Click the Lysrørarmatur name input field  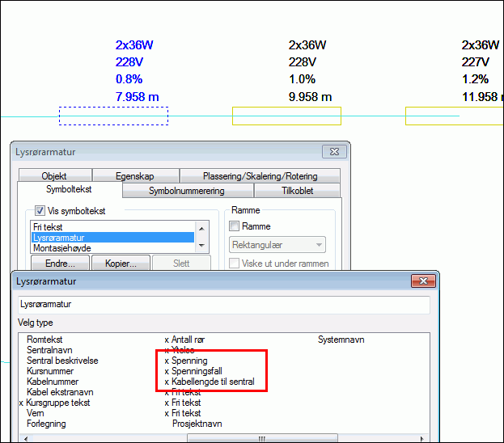click(223, 304)
